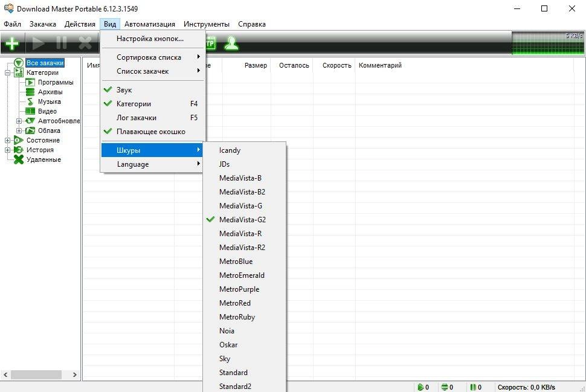Click the Музыка category icon
This screenshot has width=586, height=392.
[30, 101]
